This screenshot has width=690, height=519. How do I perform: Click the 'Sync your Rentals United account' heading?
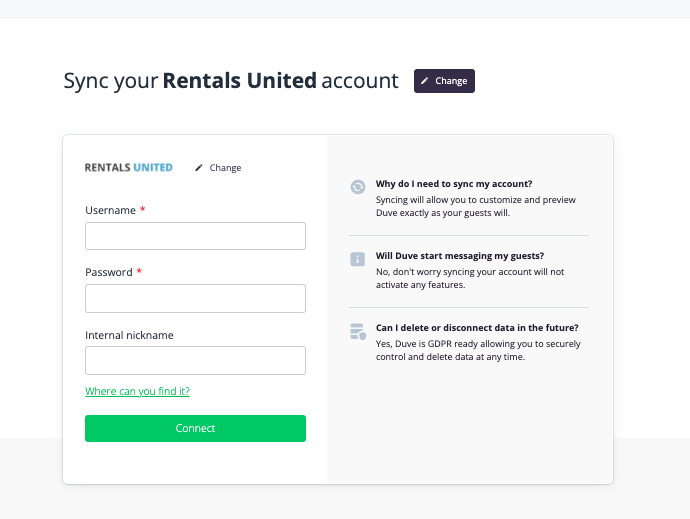[231, 81]
